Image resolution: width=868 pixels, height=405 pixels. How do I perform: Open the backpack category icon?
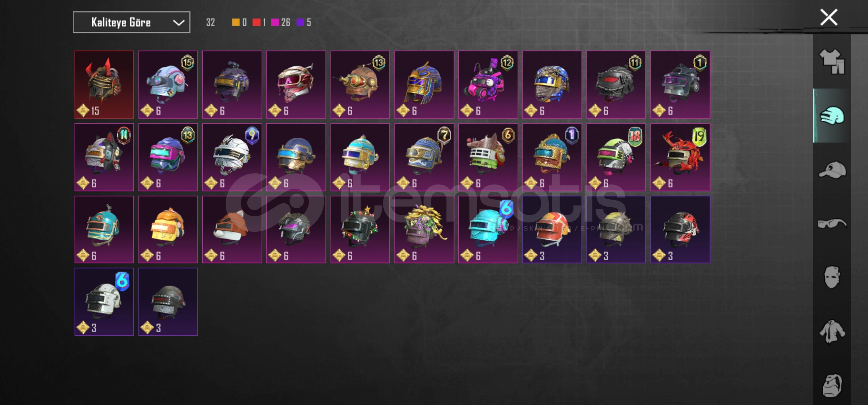click(832, 385)
